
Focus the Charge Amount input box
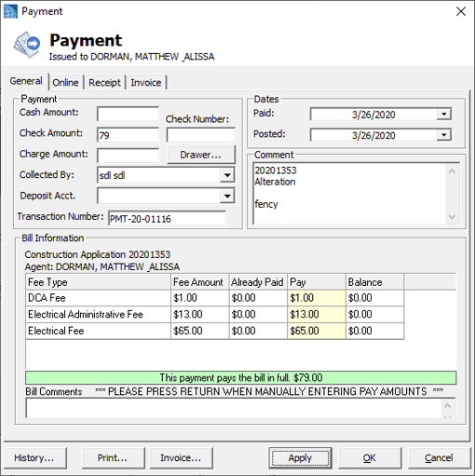point(128,156)
